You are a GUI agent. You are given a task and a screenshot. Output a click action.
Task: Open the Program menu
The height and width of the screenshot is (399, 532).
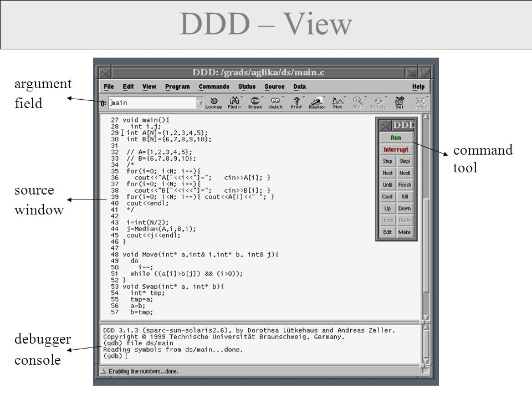177,86
